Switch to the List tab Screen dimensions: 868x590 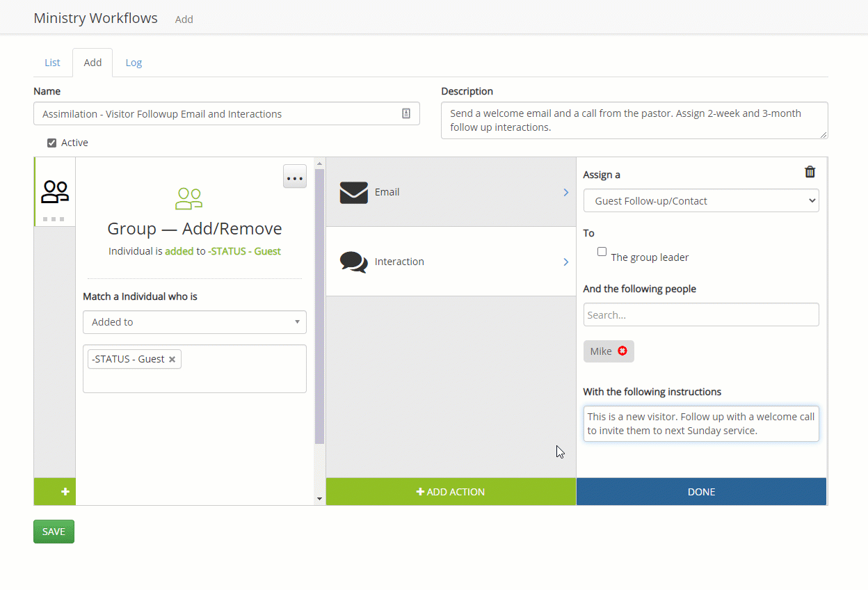click(x=52, y=63)
